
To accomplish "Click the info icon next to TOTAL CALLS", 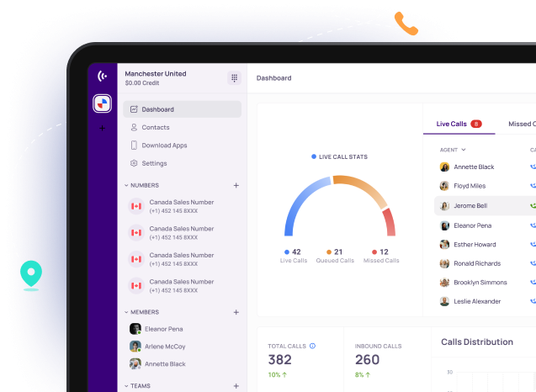I will [312, 346].
